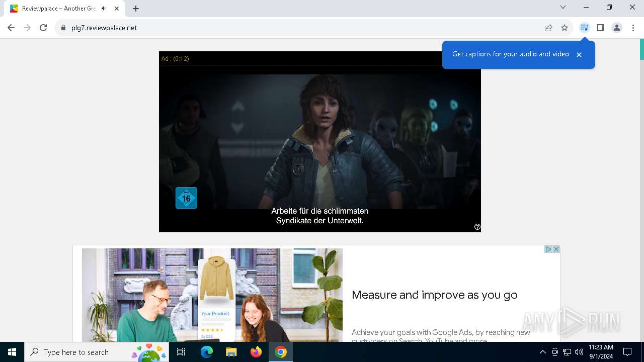Image resolution: width=644 pixels, height=362 pixels.
Task: Open File Explorer from taskbar
Action: click(231, 352)
